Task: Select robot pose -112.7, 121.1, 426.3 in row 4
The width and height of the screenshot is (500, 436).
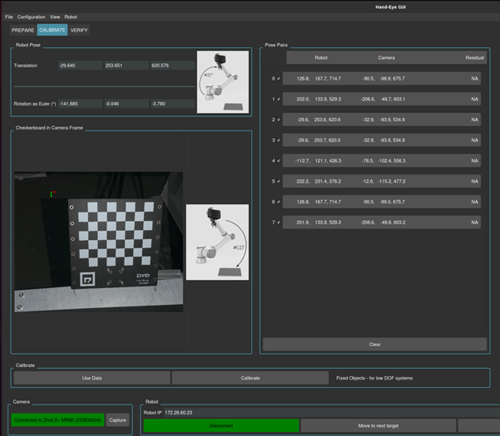Action: pyautogui.click(x=318, y=161)
